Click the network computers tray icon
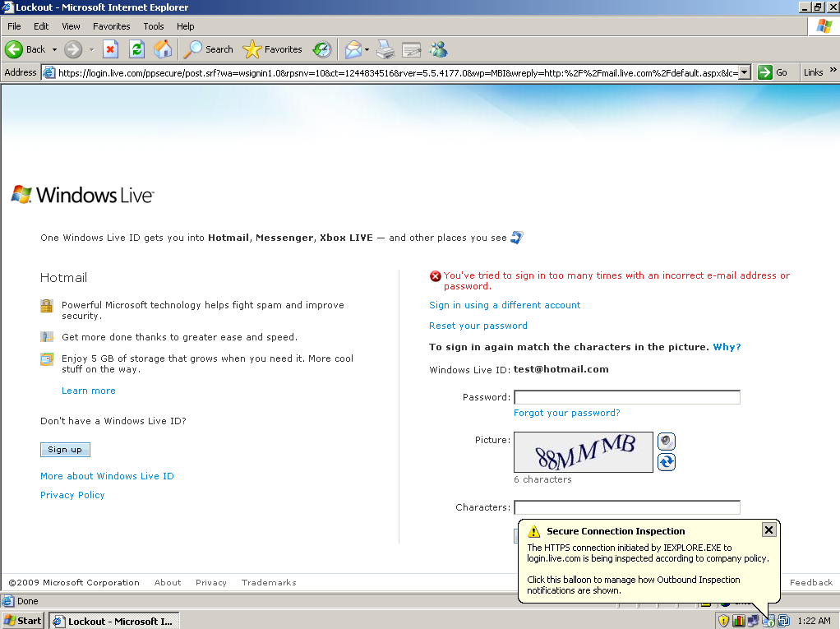Viewport: 840px width, 629px height. [753, 621]
